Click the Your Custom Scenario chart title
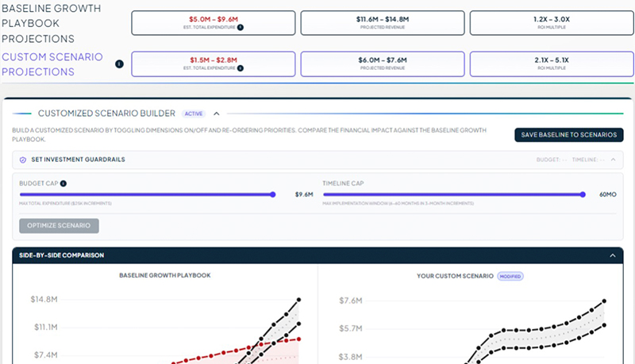 tap(455, 276)
